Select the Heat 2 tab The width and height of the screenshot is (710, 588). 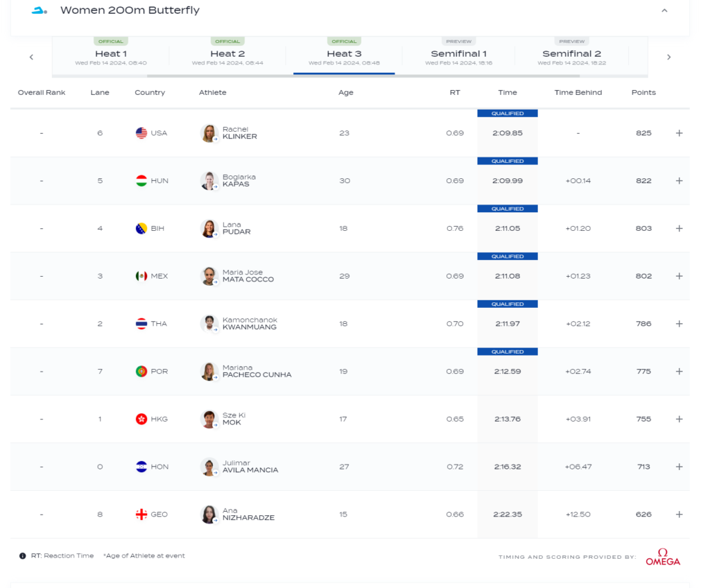tap(227, 54)
